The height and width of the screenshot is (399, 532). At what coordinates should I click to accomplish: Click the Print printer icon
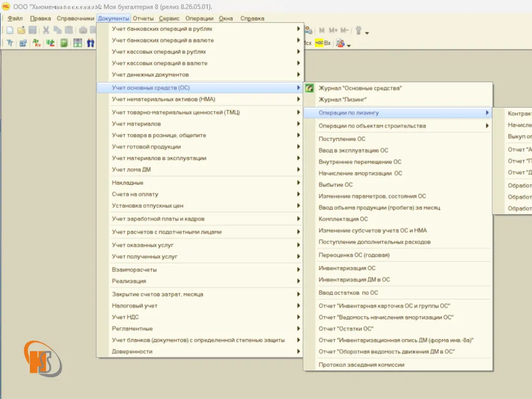point(83,30)
